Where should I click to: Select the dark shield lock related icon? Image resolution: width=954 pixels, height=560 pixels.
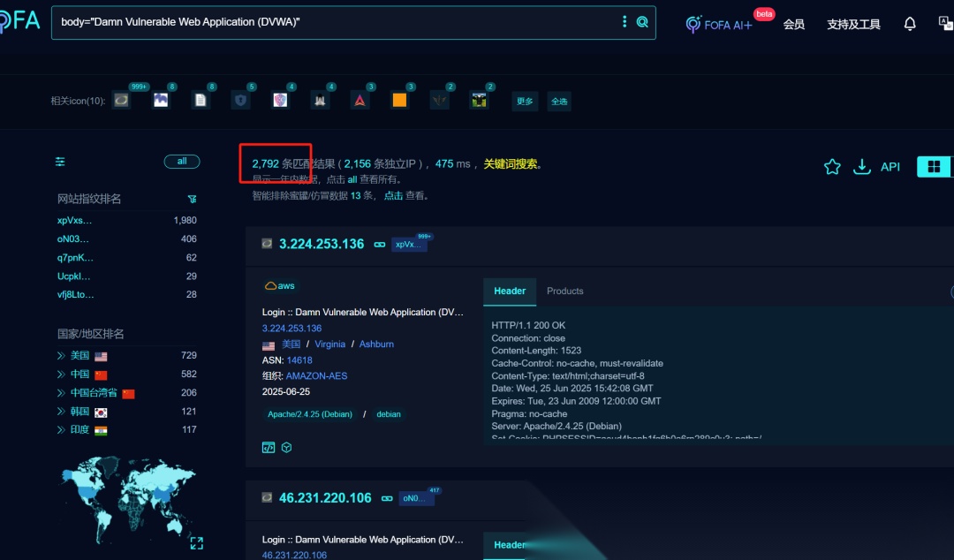[x=240, y=101]
